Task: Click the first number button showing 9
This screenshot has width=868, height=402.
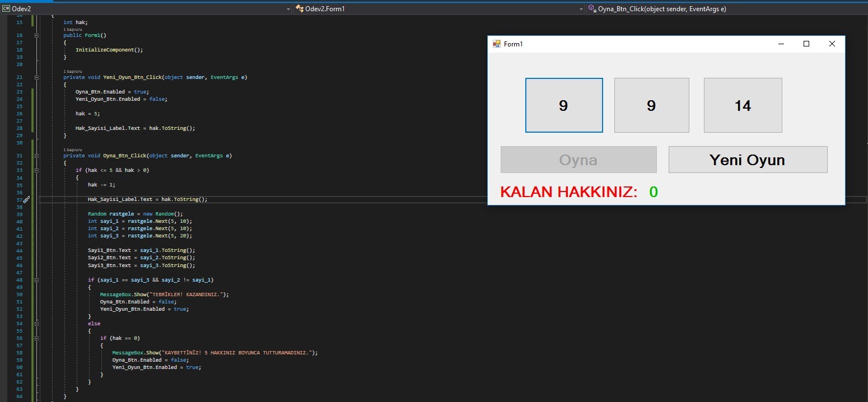Action: (564, 105)
